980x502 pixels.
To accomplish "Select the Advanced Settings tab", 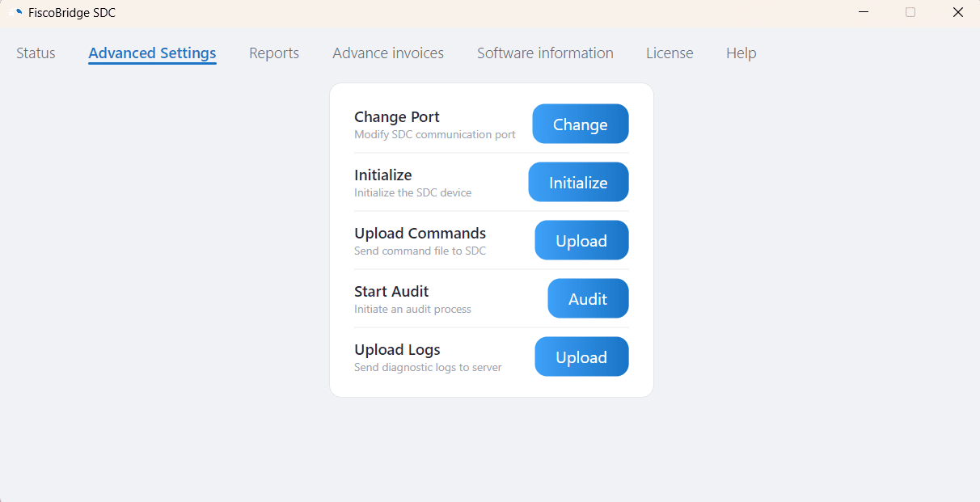I will click(152, 53).
